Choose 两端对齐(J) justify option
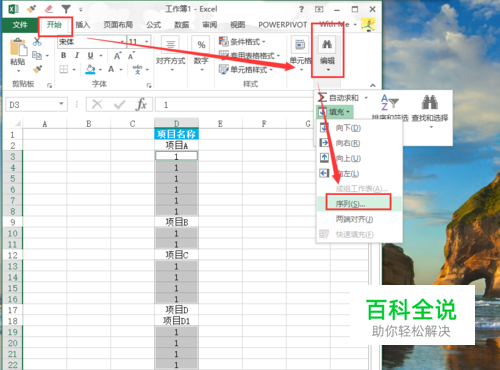This screenshot has height=370, width=500. (x=359, y=219)
